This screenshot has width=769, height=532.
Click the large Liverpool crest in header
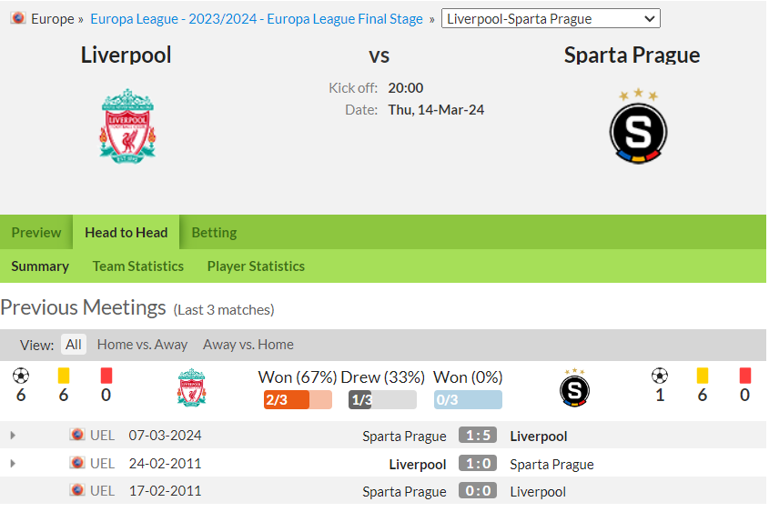(x=128, y=125)
